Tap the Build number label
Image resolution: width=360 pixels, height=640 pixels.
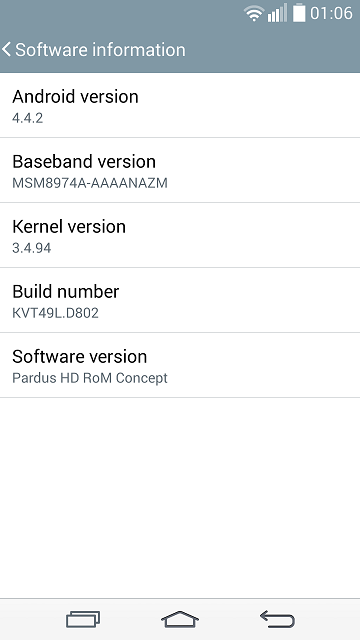[x=66, y=291]
